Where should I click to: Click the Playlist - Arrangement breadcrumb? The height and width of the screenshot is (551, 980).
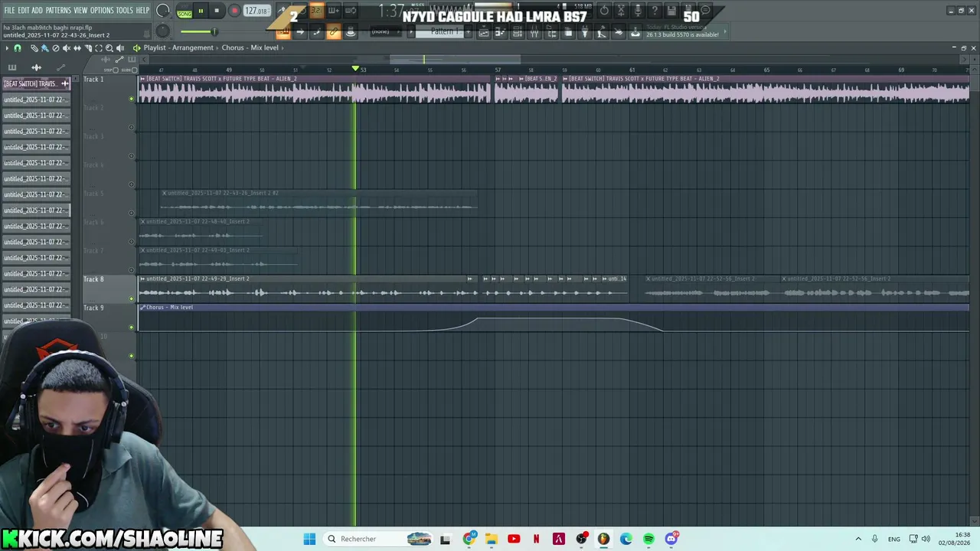tap(178, 47)
